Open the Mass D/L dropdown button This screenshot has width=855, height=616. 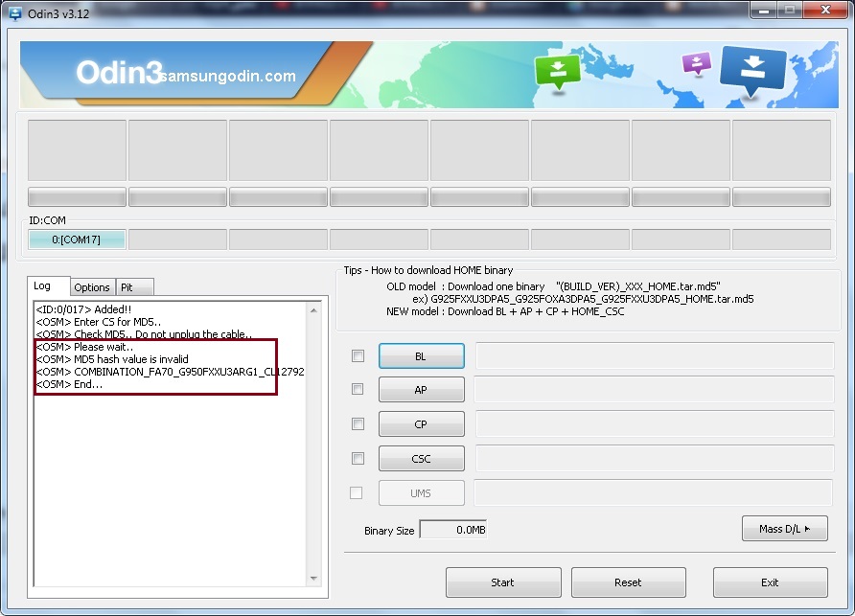[785, 529]
